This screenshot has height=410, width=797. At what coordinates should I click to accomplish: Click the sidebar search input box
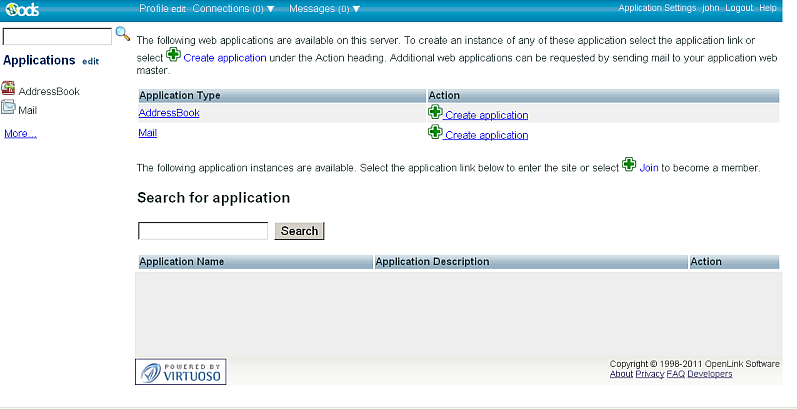[x=57, y=37]
